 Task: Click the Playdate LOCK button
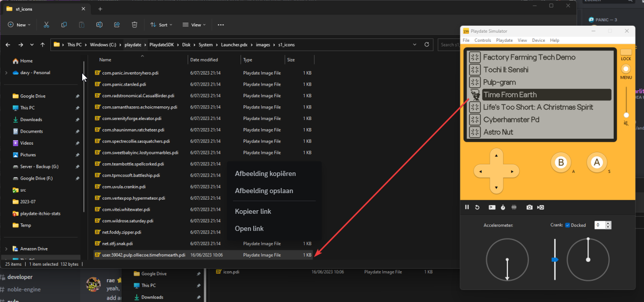click(x=626, y=52)
